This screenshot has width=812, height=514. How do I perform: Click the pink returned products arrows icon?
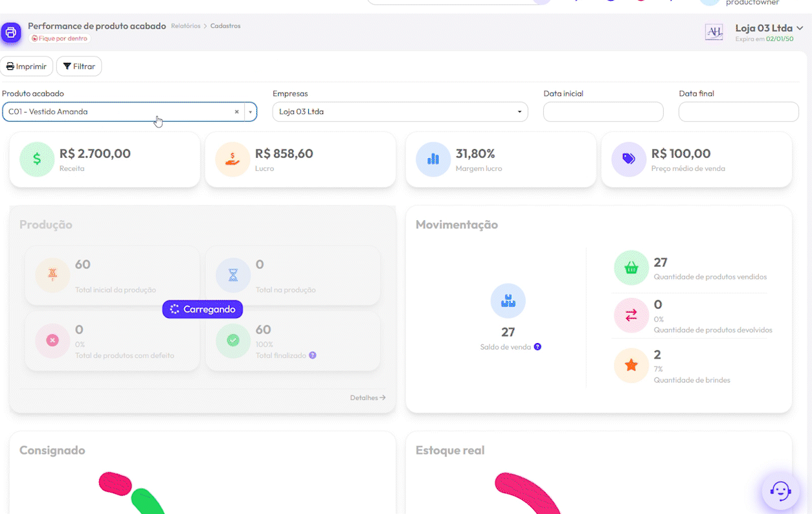click(631, 315)
